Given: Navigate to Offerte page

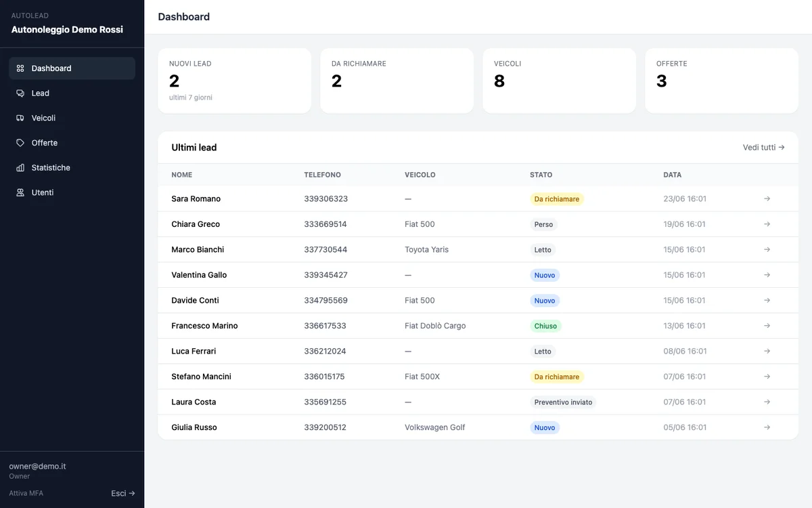Looking at the screenshot, I should [x=72, y=143].
